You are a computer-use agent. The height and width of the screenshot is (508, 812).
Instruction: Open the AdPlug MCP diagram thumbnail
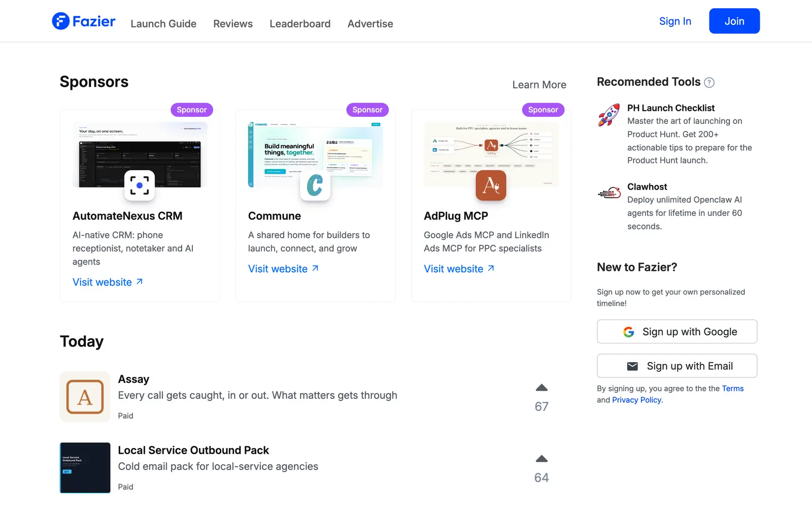point(491,154)
